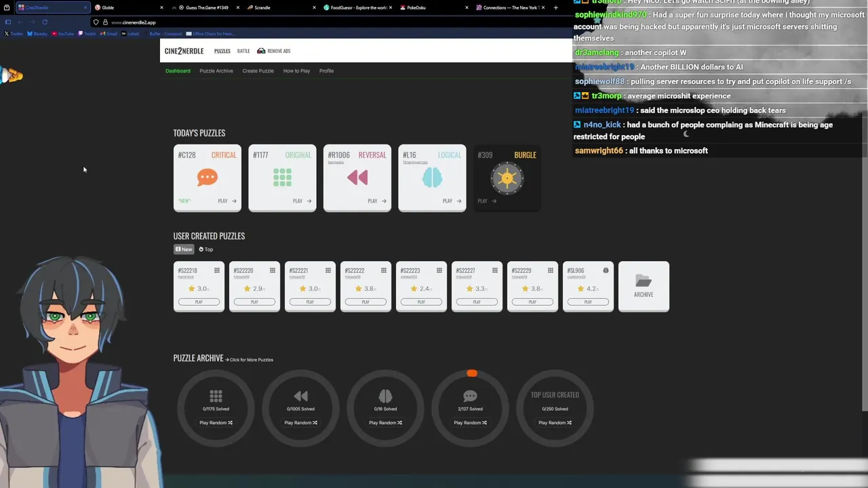Click Play Random under Top User Created
Image resolution: width=868 pixels, height=488 pixels.
(555, 422)
